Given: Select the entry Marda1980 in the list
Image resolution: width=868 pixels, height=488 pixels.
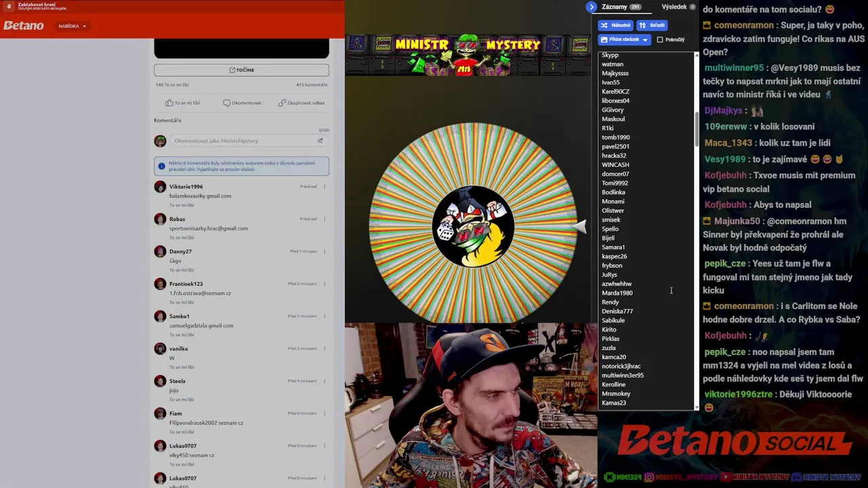Looking at the screenshot, I should 617,293.
